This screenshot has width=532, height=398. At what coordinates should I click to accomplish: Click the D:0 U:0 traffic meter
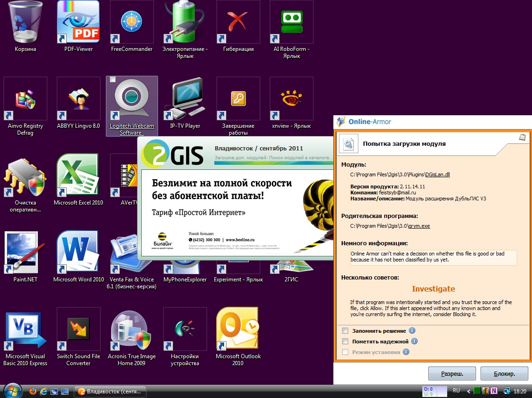(x=434, y=392)
